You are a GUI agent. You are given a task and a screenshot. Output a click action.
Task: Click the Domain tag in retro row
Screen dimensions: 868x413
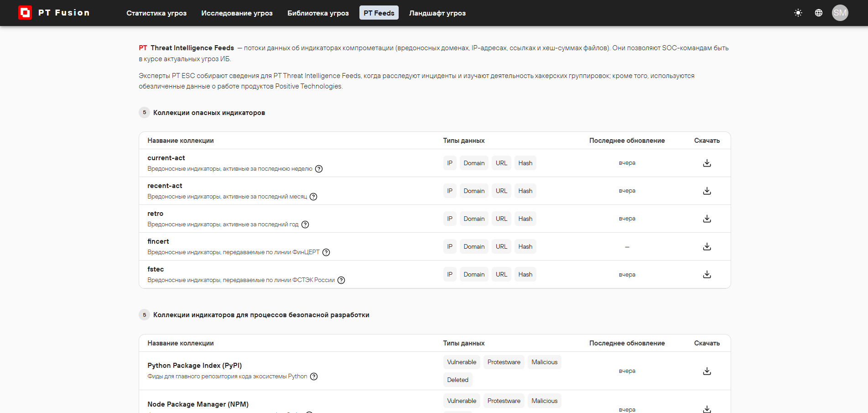(x=474, y=219)
